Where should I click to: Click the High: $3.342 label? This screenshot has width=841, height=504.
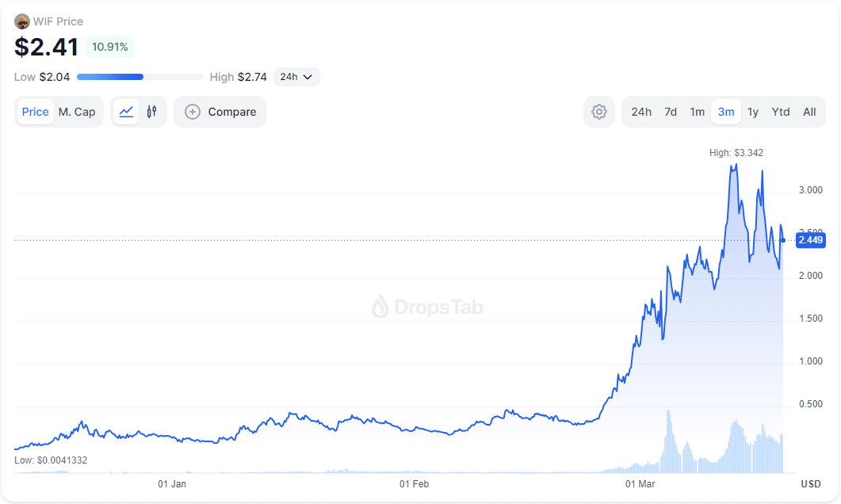click(x=736, y=153)
